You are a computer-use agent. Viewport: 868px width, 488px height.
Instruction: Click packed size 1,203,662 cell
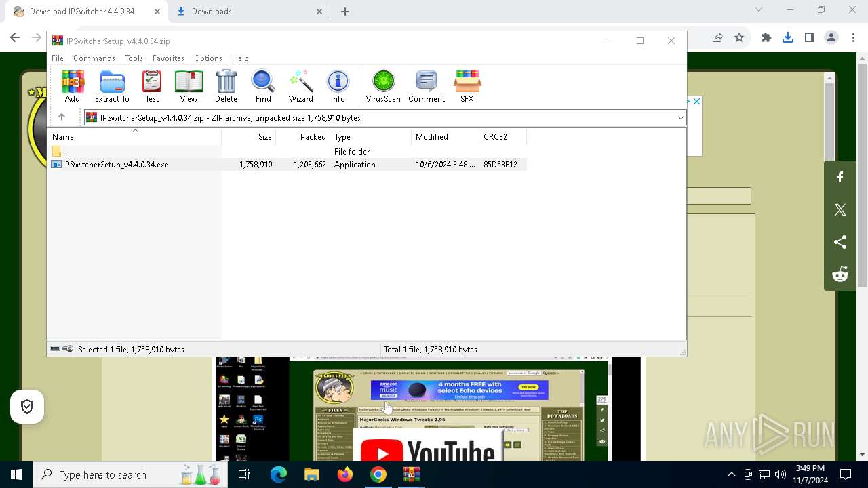point(310,165)
